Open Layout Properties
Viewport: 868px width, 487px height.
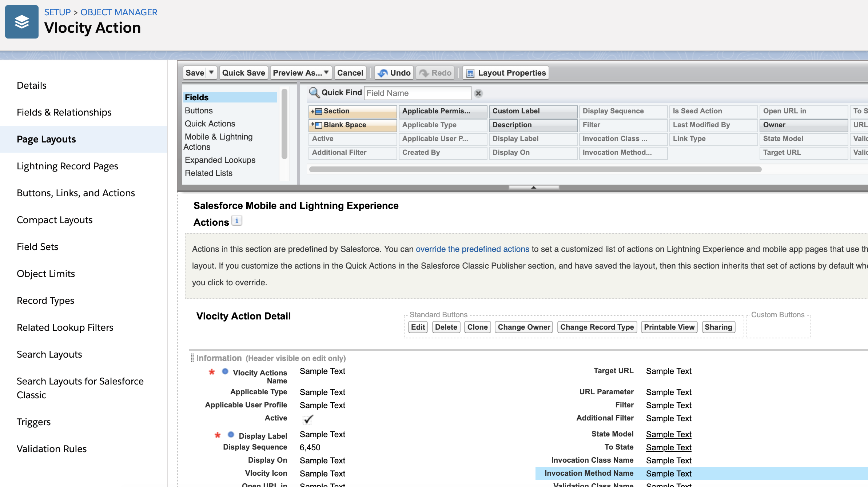click(506, 73)
